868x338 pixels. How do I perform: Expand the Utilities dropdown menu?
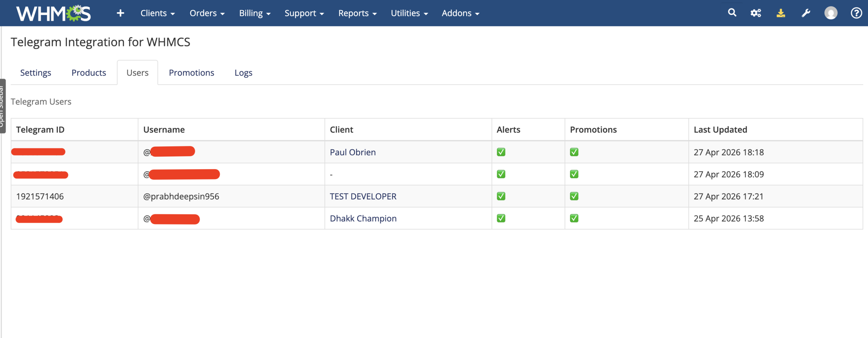409,13
